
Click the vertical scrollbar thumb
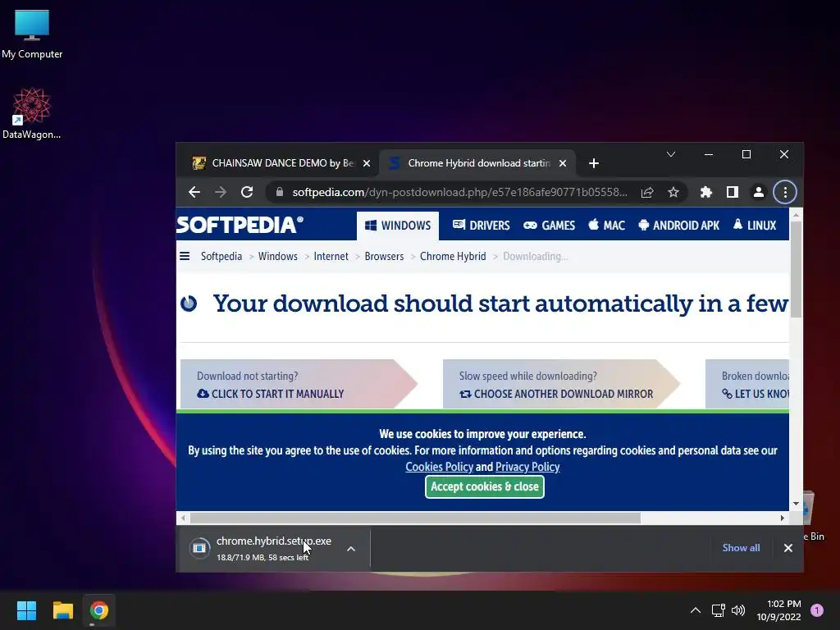tap(796, 269)
